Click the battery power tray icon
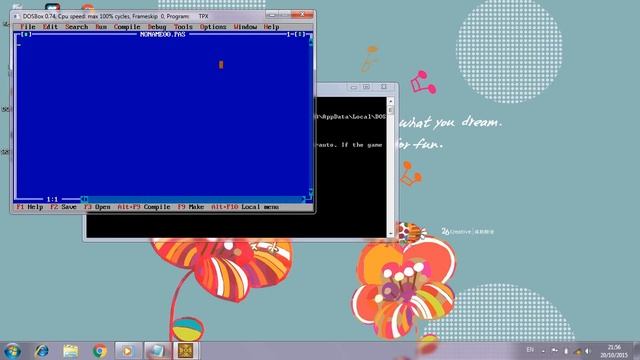The height and width of the screenshot is (360, 640). (x=566, y=351)
